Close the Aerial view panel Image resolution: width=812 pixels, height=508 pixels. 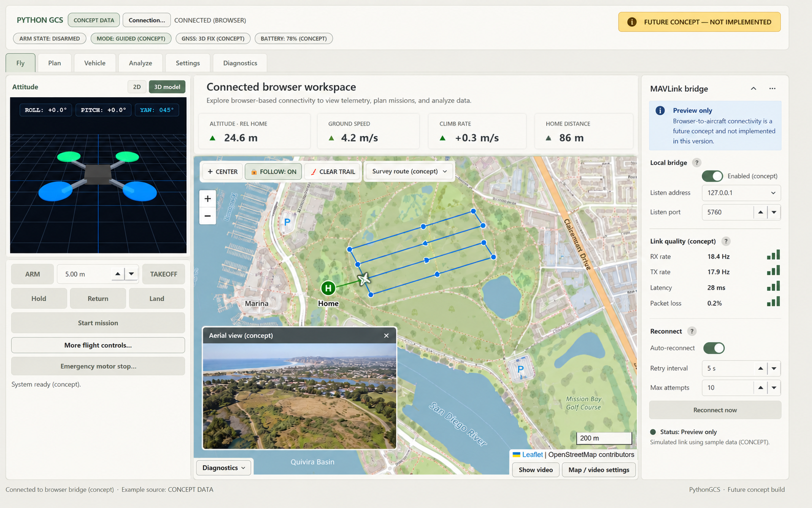[x=387, y=335]
